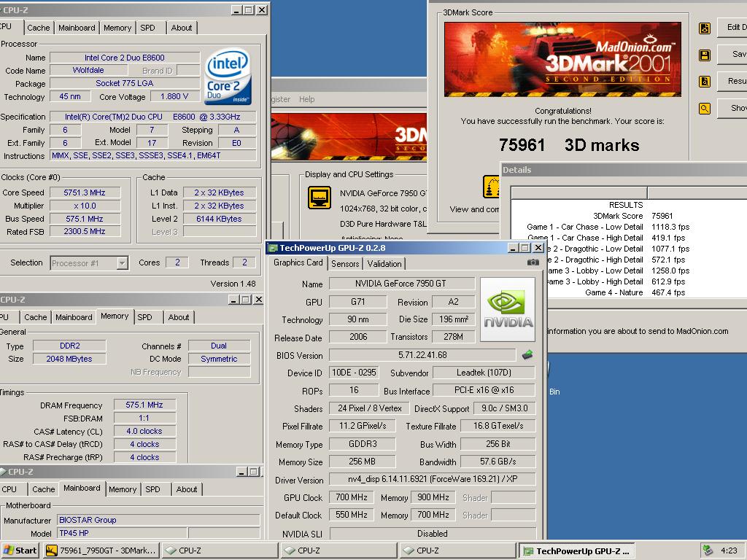Click the motherboard Model field TP45 HP
Viewport: 747px width, 560px height.
click(x=122, y=533)
